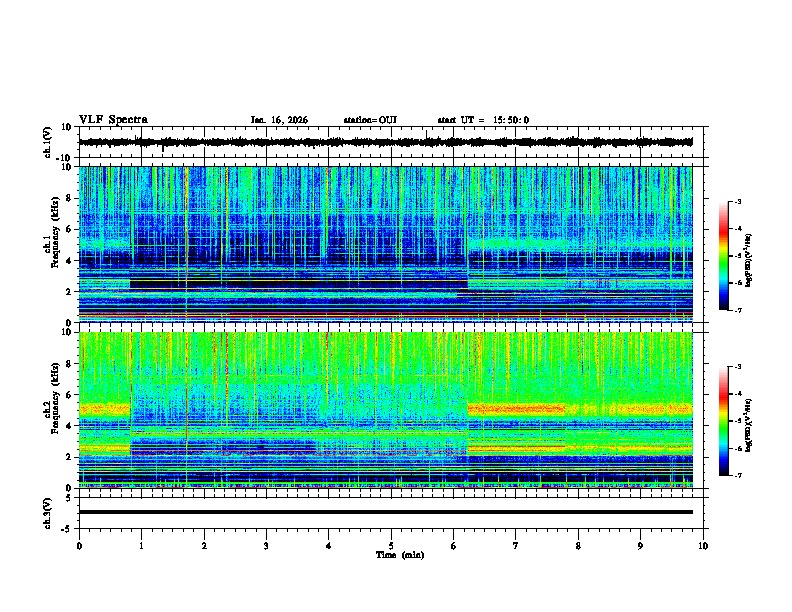Click the time axis tick label '0'

[79, 546]
